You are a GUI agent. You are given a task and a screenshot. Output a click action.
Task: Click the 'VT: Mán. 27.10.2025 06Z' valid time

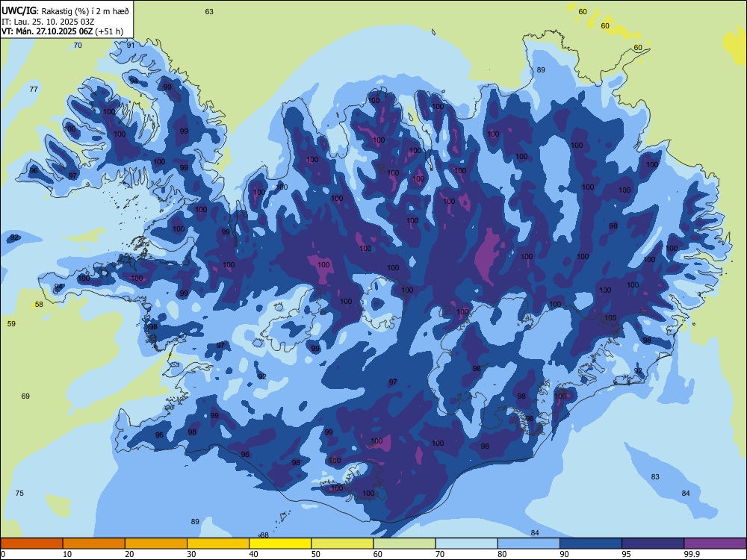[x=47, y=31]
